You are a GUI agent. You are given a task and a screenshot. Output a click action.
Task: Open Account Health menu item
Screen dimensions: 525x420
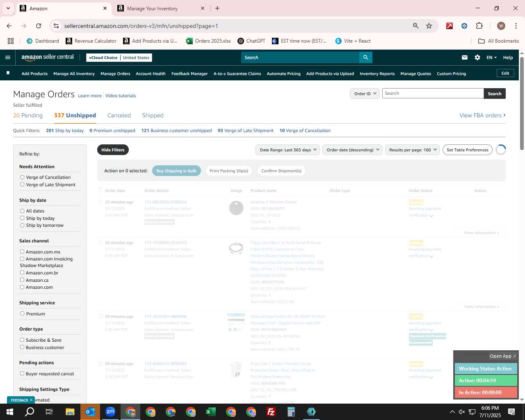coord(151,73)
